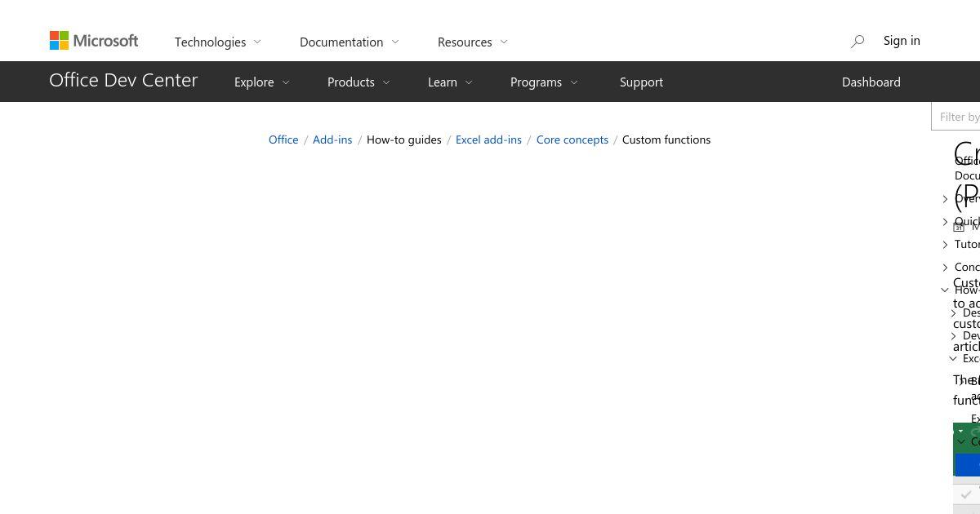Open the search magnifier icon

(x=857, y=41)
